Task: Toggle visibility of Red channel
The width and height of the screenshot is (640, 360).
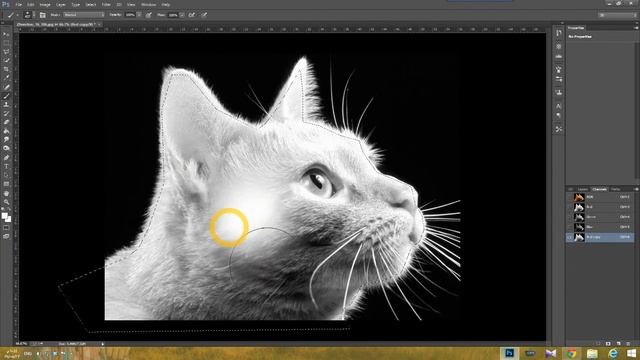Action: click(x=570, y=207)
